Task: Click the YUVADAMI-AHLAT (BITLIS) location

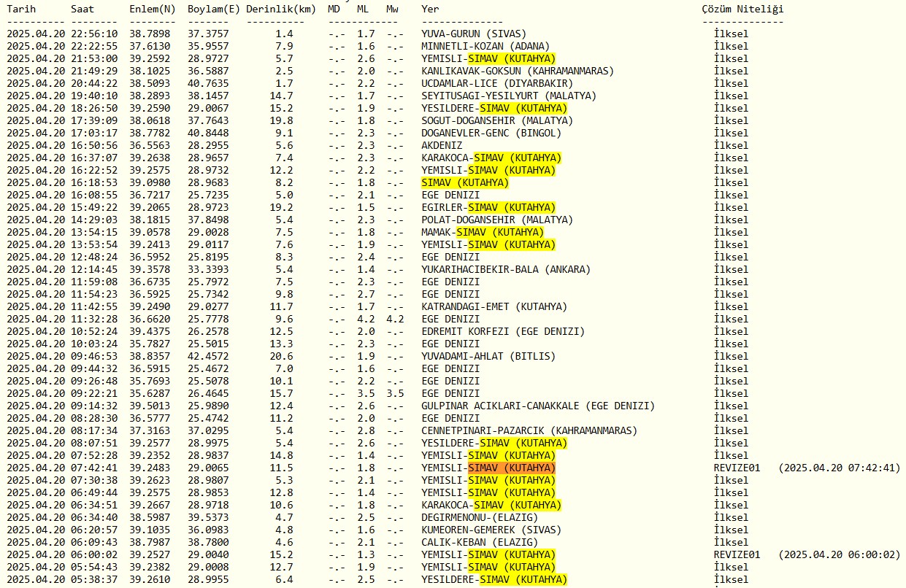Action: 488,356
